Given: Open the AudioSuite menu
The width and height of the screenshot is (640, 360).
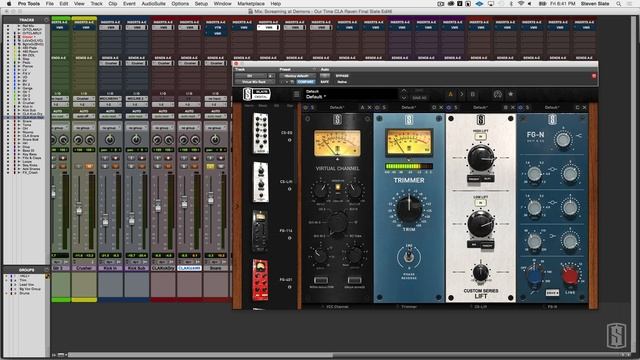Looking at the screenshot, I should (x=153, y=4).
